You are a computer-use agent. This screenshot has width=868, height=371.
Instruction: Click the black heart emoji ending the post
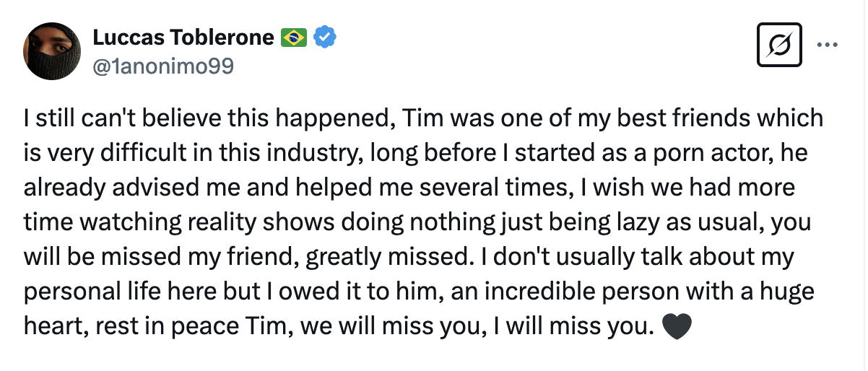[676, 327]
